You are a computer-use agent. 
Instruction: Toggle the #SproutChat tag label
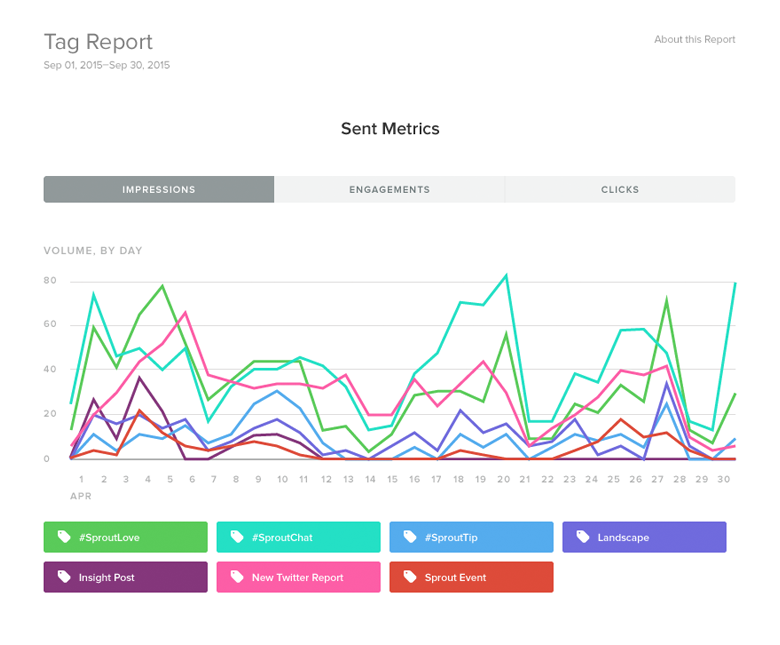tap(298, 537)
